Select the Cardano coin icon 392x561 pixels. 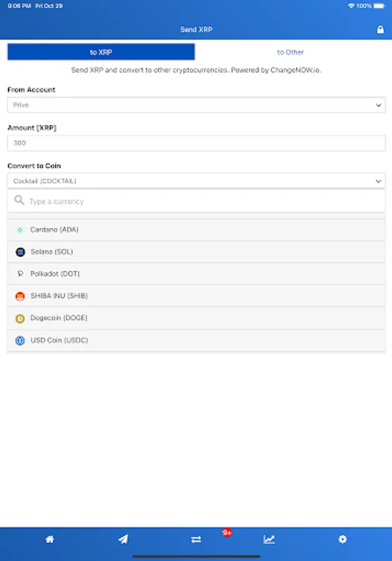coord(20,230)
